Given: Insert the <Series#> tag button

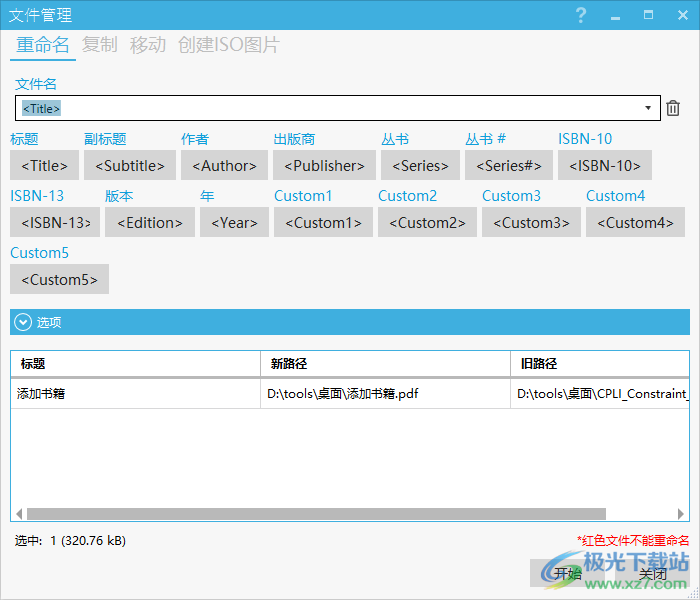Looking at the screenshot, I should 508,165.
